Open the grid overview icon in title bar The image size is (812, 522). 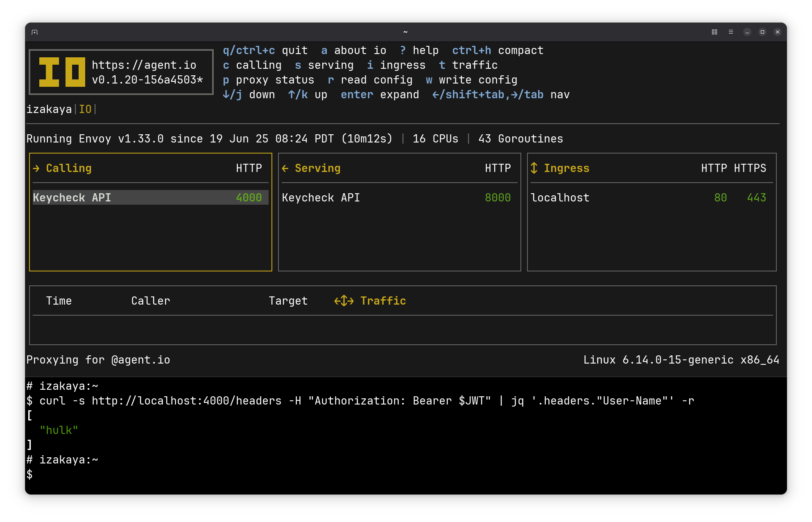tap(715, 32)
